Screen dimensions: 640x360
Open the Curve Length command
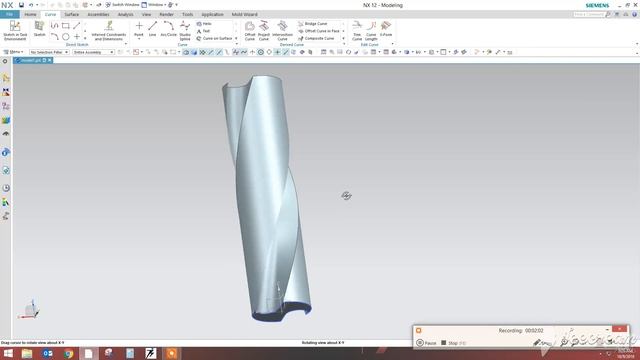pyautogui.click(x=371, y=31)
